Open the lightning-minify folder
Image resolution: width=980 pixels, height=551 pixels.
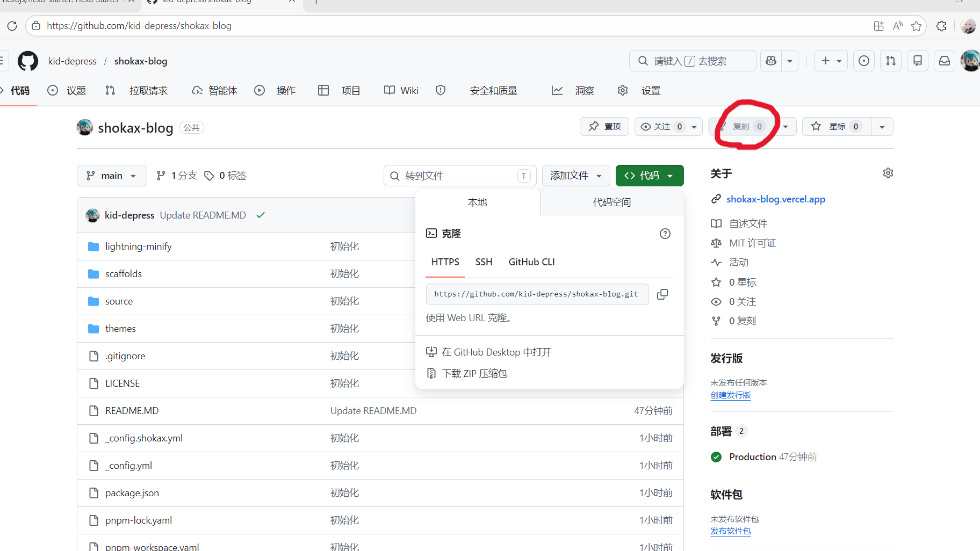click(138, 247)
